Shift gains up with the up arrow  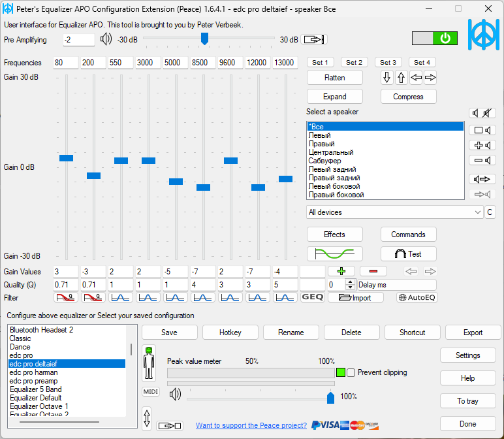point(401,78)
